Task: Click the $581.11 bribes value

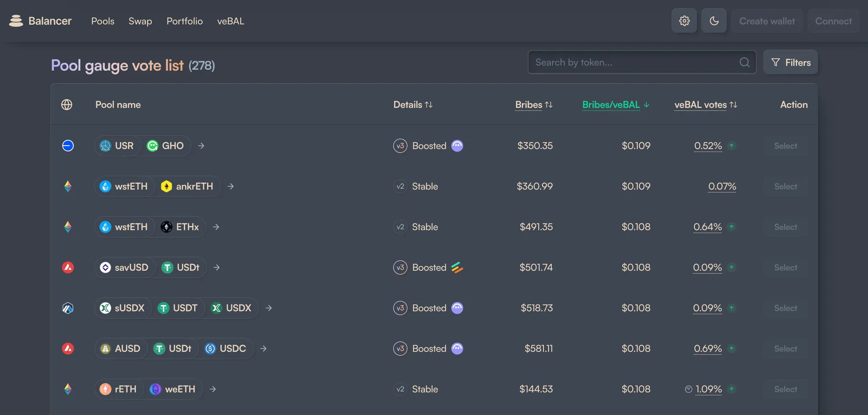Action: pos(539,348)
